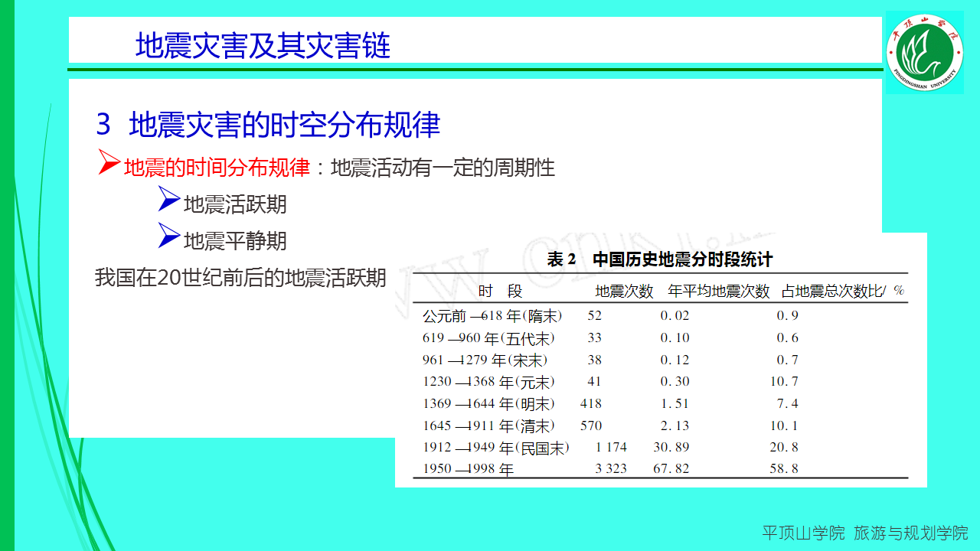980x551 pixels.
Task: Select the 年平均地震次数 column header
Action: pyautogui.click(x=718, y=291)
